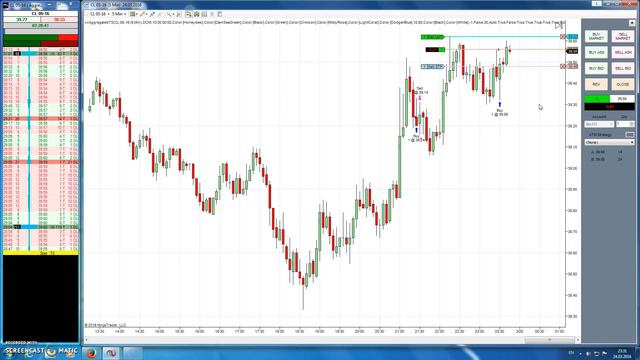Collapse the chart trader panel arrow
The image size is (640, 360).
pyautogui.click(x=632, y=23)
